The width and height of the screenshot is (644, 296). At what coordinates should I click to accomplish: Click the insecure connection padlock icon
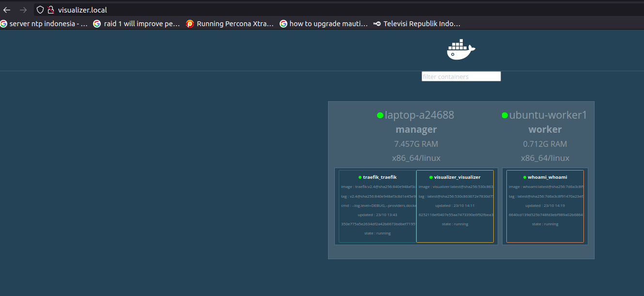coord(50,10)
